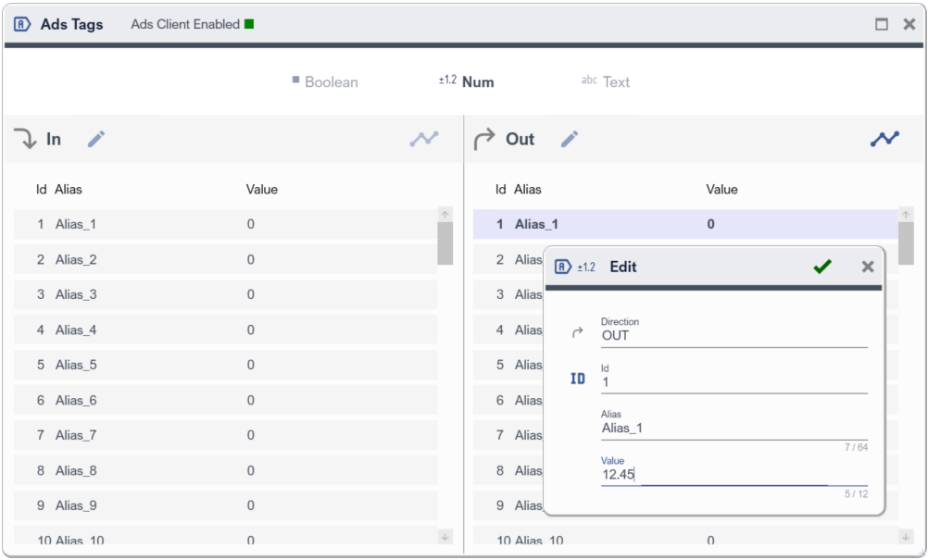
Task: Click the Value input field containing 12.45
Action: click(x=732, y=475)
